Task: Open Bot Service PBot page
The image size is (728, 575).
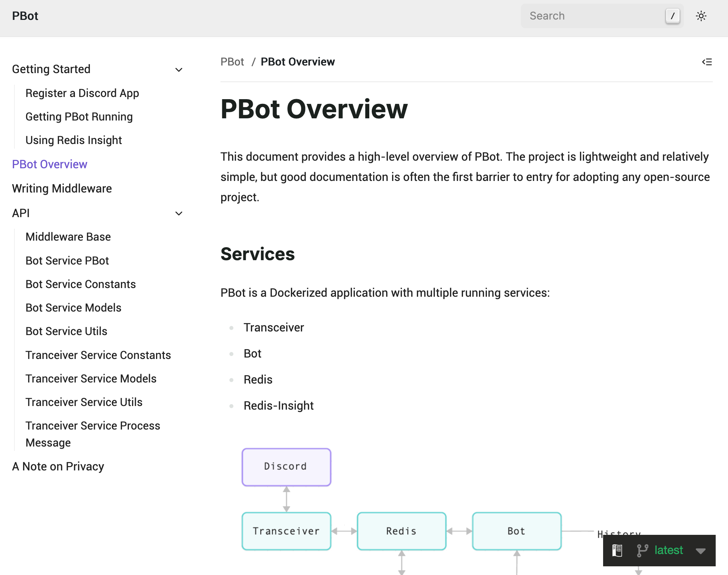Action: pos(67,261)
